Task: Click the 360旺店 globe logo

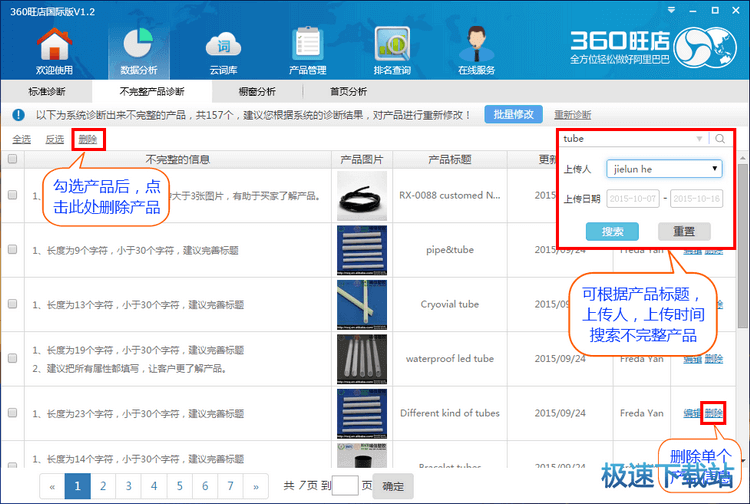Action: pos(706,47)
